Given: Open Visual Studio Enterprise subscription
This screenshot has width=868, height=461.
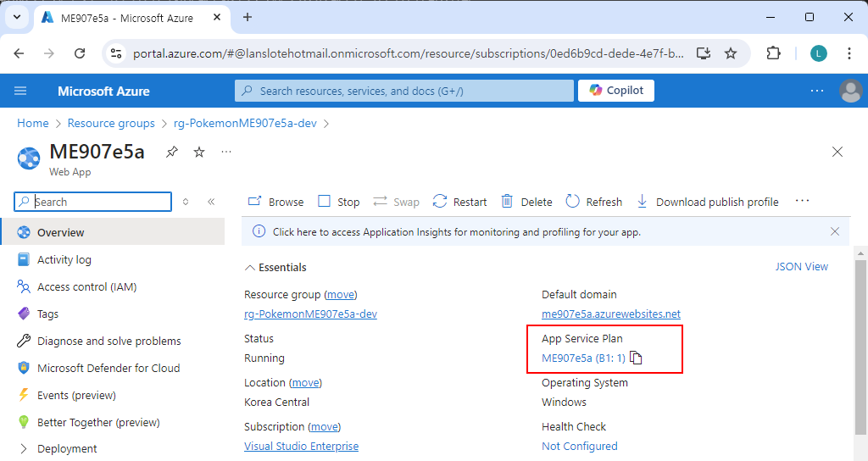Looking at the screenshot, I should (x=301, y=446).
